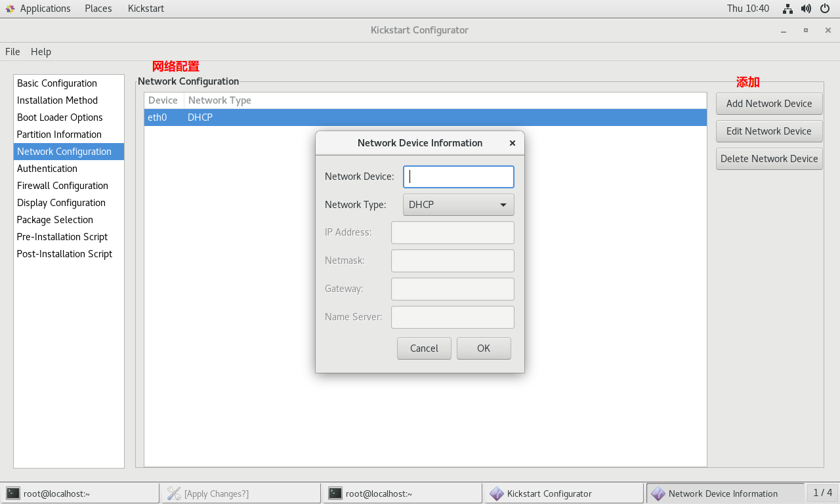Select Display Configuration in sidebar

point(69,203)
